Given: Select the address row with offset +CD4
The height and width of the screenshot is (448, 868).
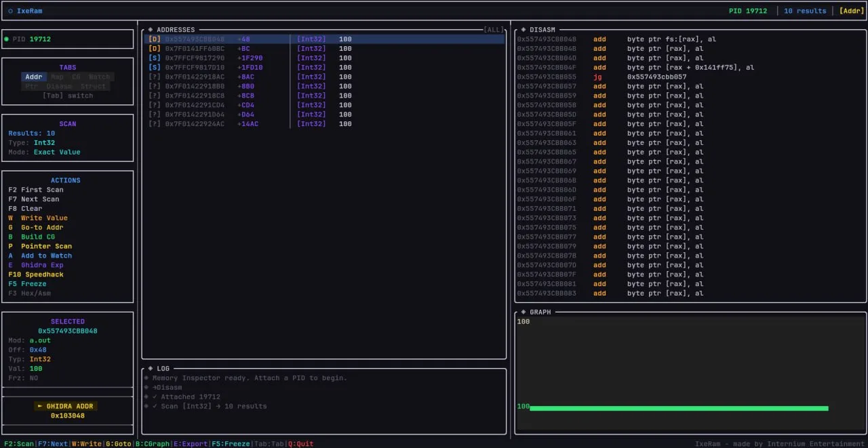Looking at the screenshot, I should coord(324,105).
